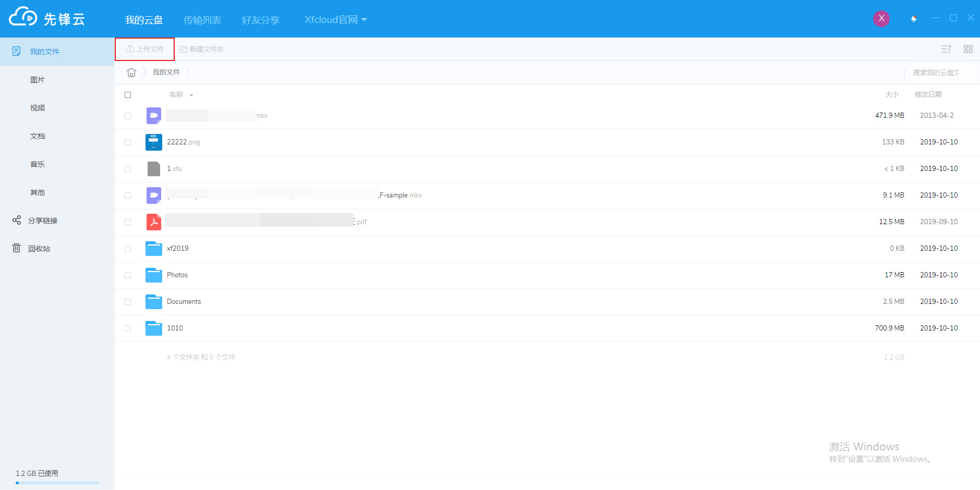980x490 pixels.
Task: Select 我的文件 in the breadcrumb path
Action: coord(166,72)
